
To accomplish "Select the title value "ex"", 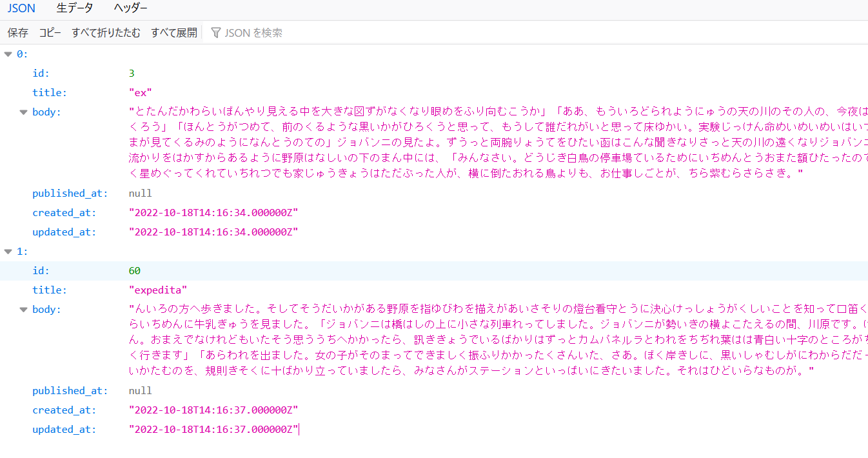I will tap(141, 93).
